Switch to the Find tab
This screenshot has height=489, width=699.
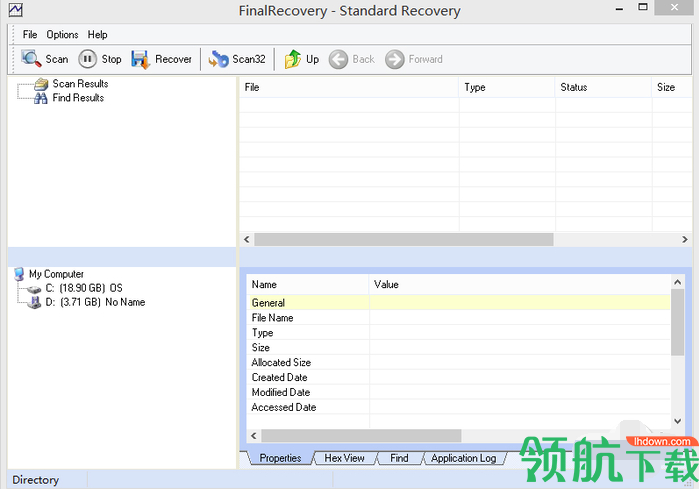[399, 458]
